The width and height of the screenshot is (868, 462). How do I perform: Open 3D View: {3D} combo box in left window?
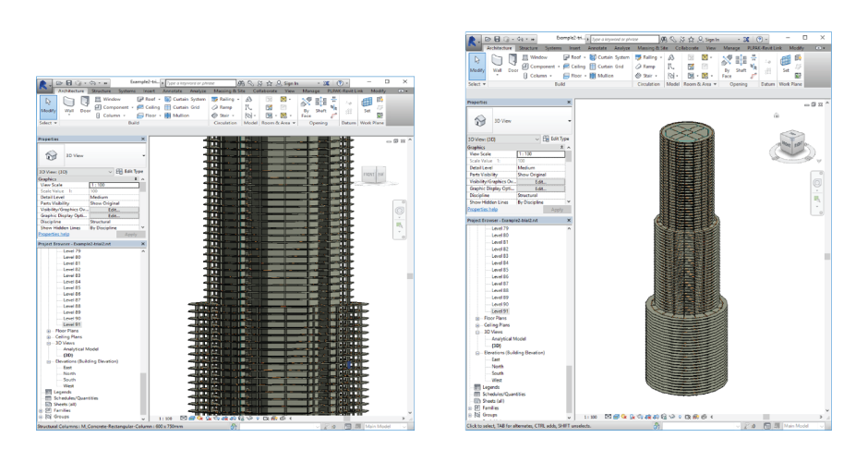(x=76, y=172)
